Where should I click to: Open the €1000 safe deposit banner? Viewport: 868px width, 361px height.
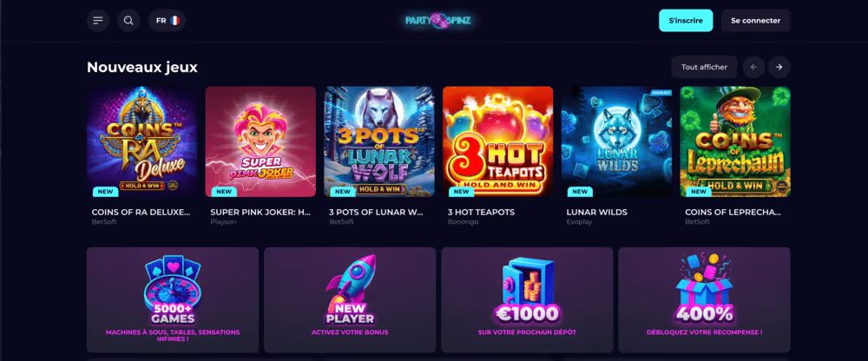(x=527, y=300)
